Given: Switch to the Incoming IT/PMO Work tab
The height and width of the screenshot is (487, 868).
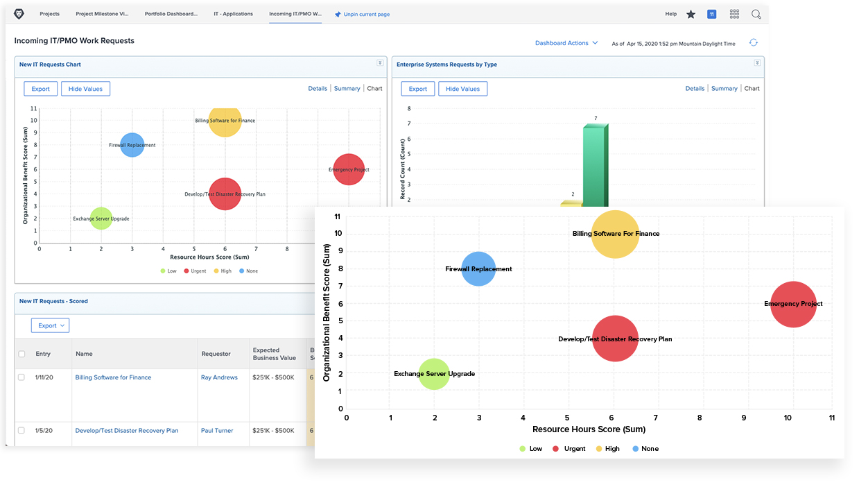Looking at the screenshot, I should pyautogui.click(x=295, y=13).
